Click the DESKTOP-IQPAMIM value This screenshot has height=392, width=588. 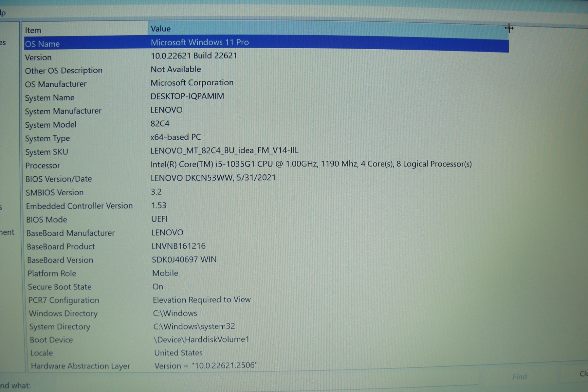pos(187,96)
